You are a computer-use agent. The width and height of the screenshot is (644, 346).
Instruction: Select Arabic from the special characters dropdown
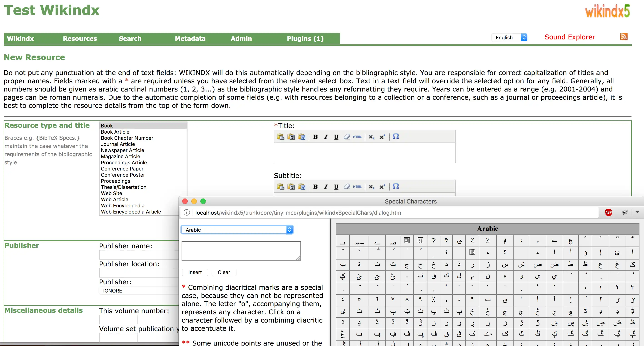pyautogui.click(x=237, y=229)
